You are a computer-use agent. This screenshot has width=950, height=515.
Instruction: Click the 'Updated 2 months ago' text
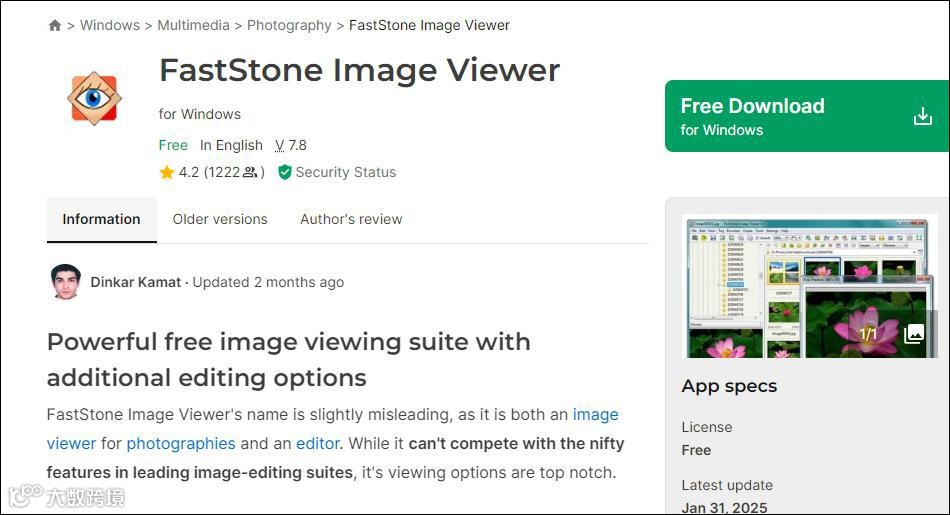268,282
